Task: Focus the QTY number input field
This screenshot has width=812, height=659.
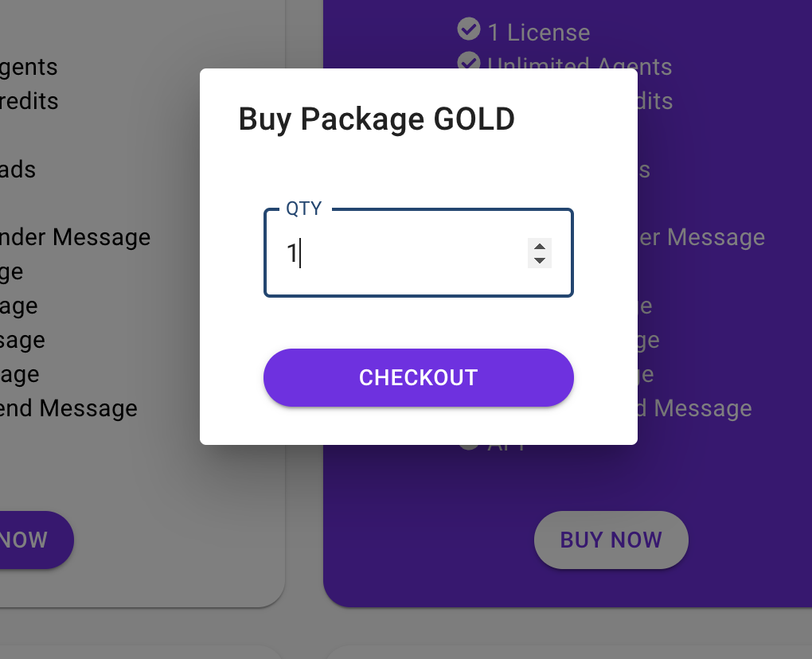Action: pyautogui.click(x=398, y=254)
